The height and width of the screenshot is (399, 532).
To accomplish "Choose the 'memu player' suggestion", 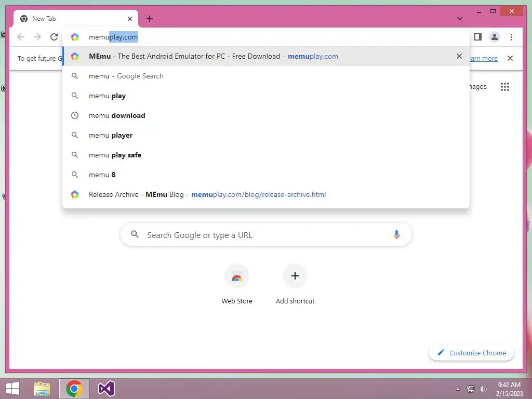I will 266,135.
